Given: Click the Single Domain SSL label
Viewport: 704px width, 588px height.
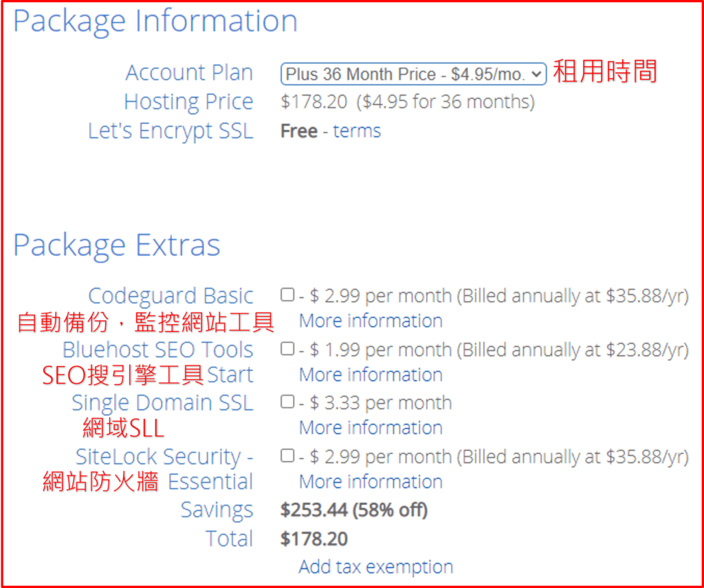Looking at the screenshot, I should click(x=162, y=403).
